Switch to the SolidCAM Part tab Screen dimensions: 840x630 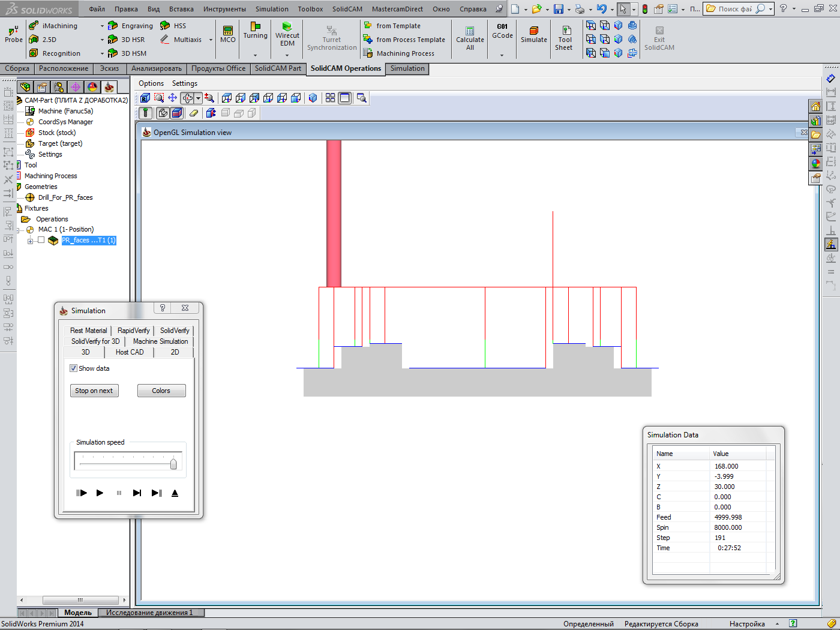point(278,68)
